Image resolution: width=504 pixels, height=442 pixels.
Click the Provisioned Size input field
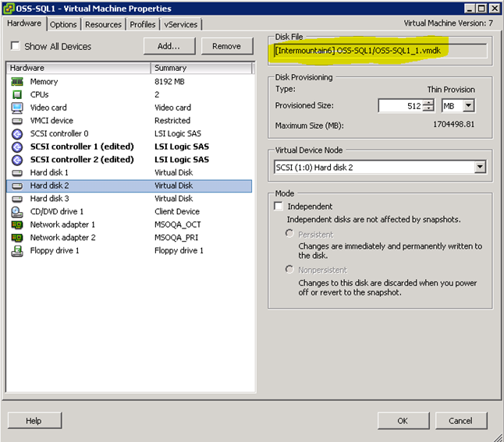pyautogui.click(x=400, y=106)
